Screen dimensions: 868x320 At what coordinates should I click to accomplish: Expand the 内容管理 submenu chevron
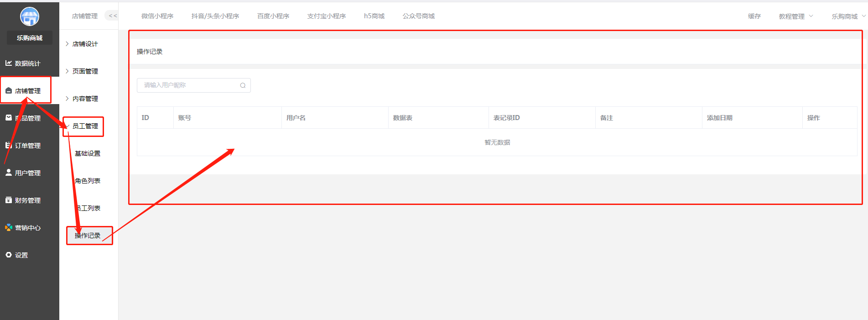pos(67,99)
